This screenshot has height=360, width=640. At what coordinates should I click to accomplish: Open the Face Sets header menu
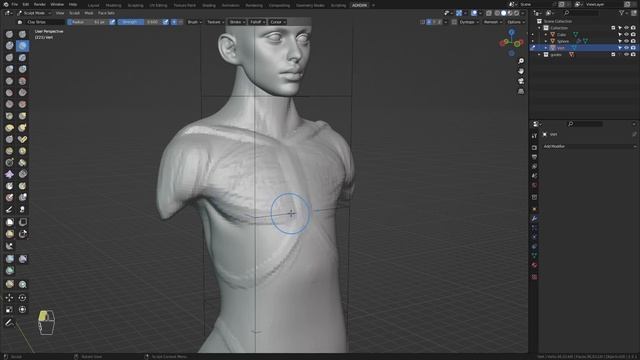pyautogui.click(x=106, y=13)
